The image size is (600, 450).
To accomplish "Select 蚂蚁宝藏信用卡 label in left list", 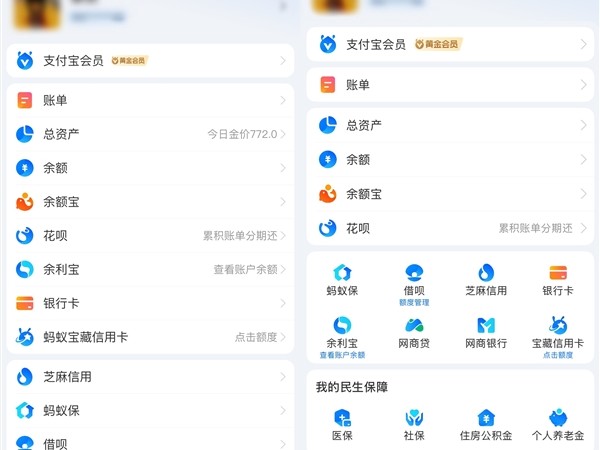I will pyautogui.click(x=85, y=337).
